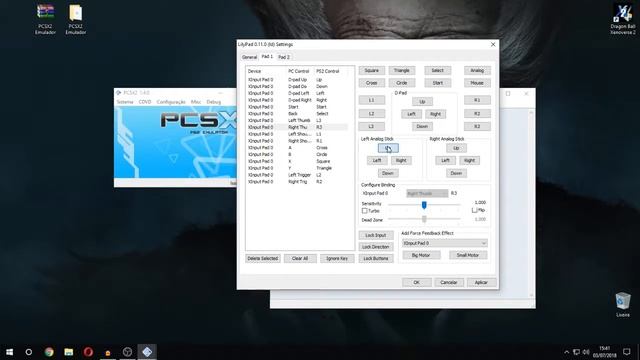
Task: Open the taskbar clock and date
Action: (x=604, y=352)
